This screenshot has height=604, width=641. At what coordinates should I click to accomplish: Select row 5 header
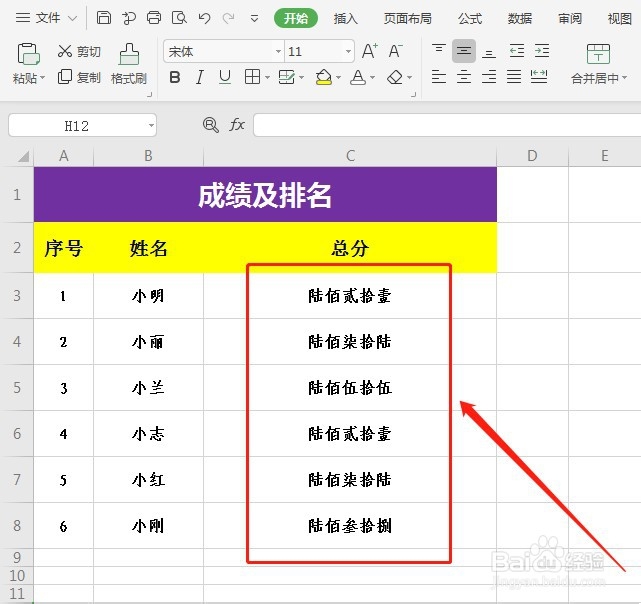17,388
